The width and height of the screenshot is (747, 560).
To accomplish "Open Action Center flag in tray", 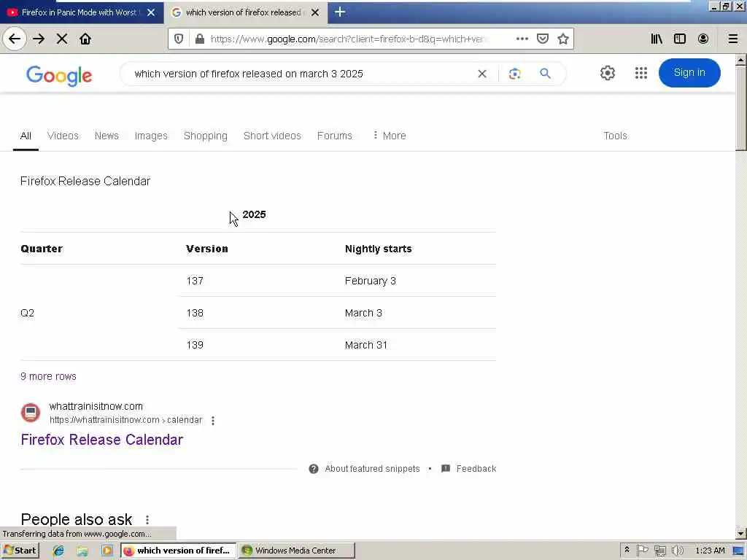I will point(642,551).
